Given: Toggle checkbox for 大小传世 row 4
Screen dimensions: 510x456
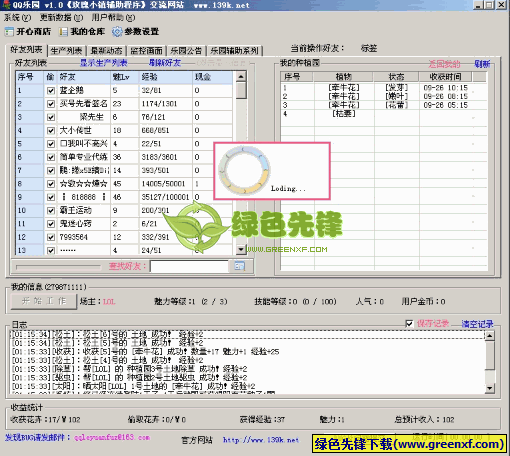Looking at the screenshot, I should (51, 130).
